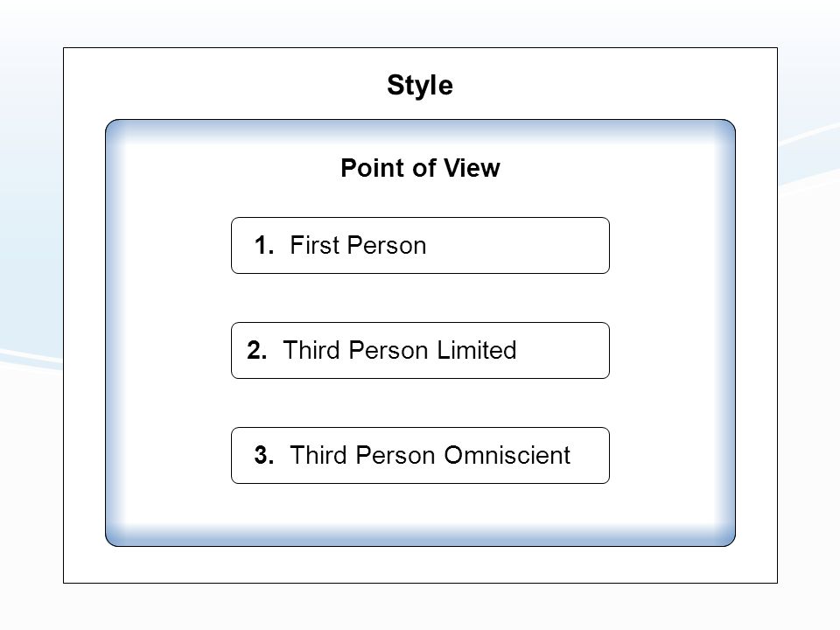Viewport: 840px width, 630px height.
Task: Click the number 2. before Third Person Limited
Action: (x=257, y=350)
